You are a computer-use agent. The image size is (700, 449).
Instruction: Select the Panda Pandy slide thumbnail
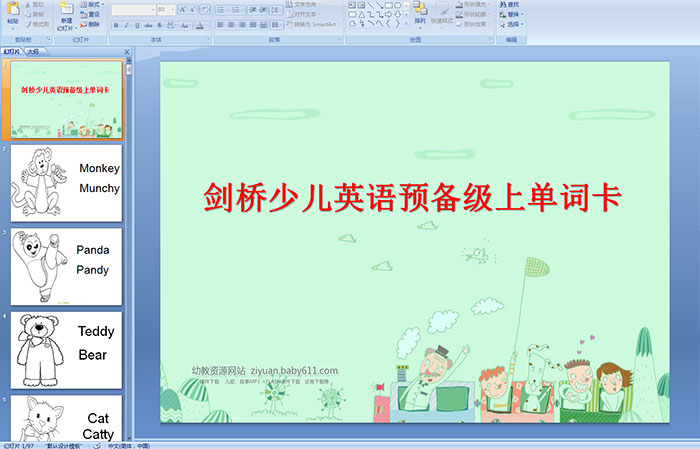pyautogui.click(x=66, y=266)
